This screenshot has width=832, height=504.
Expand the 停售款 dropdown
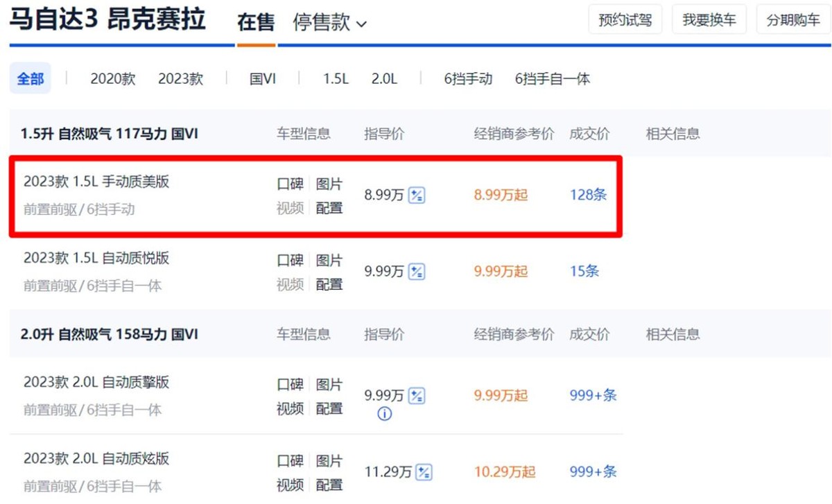[x=329, y=23]
